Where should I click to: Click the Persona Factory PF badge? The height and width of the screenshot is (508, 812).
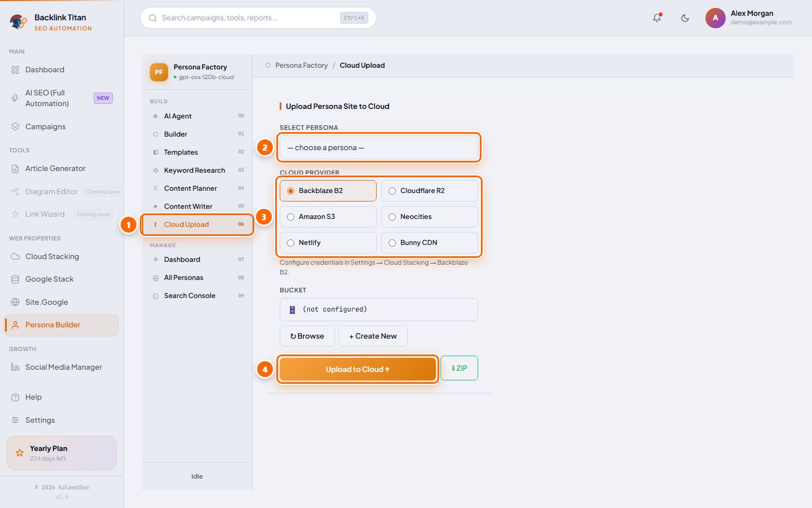(x=159, y=72)
